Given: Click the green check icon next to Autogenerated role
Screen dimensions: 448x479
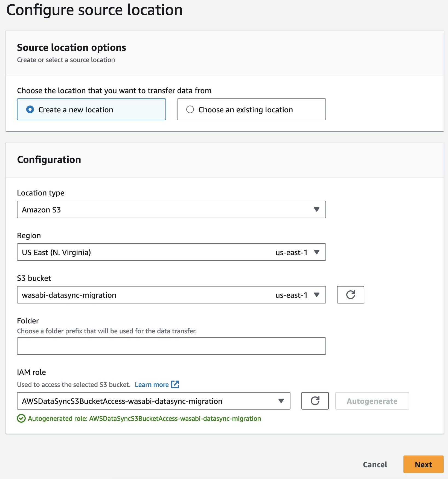Looking at the screenshot, I should pyautogui.click(x=21, y=419).
